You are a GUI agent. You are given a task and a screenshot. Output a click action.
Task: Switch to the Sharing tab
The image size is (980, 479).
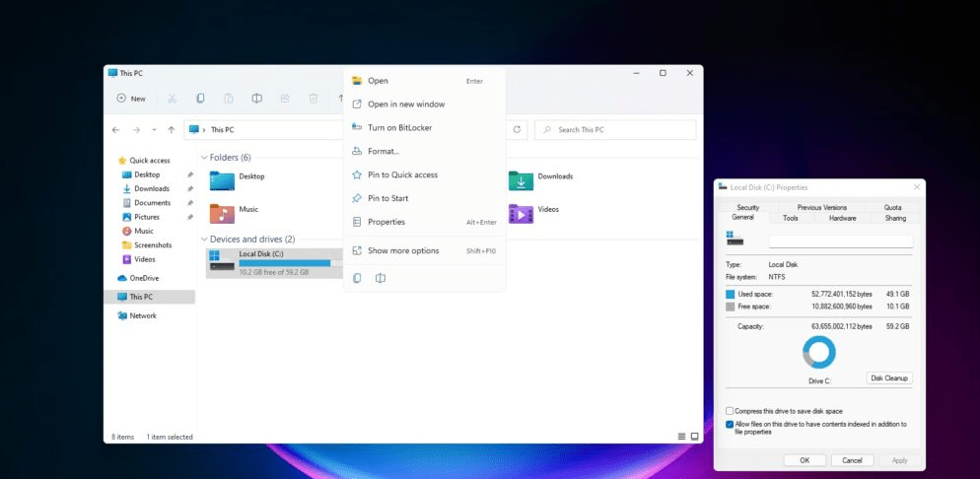point(895,218)
